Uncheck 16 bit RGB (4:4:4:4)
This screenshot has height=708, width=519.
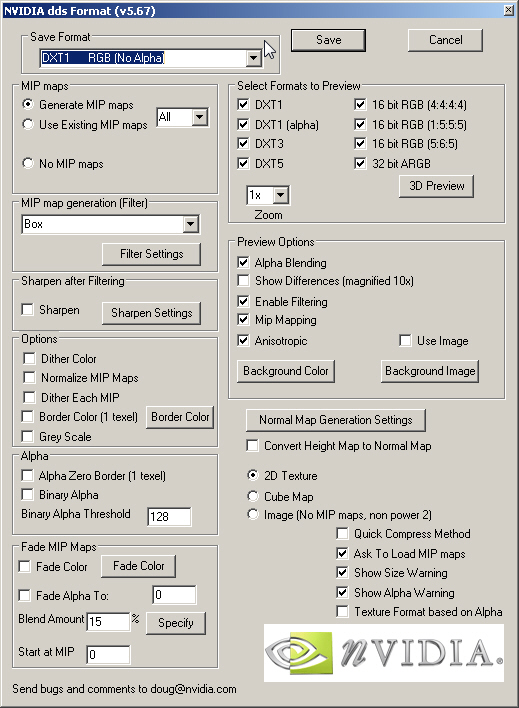pos(360,104)
